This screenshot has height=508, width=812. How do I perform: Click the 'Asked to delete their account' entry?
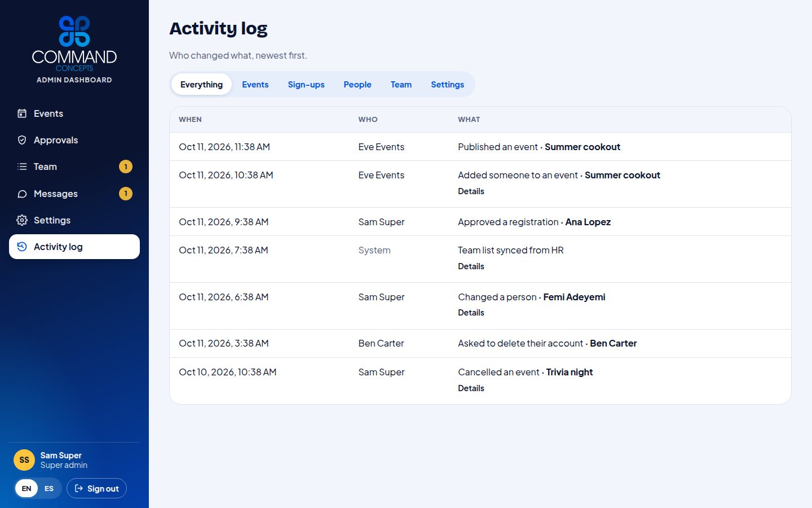pyautogui.click(x=480, y=343)
